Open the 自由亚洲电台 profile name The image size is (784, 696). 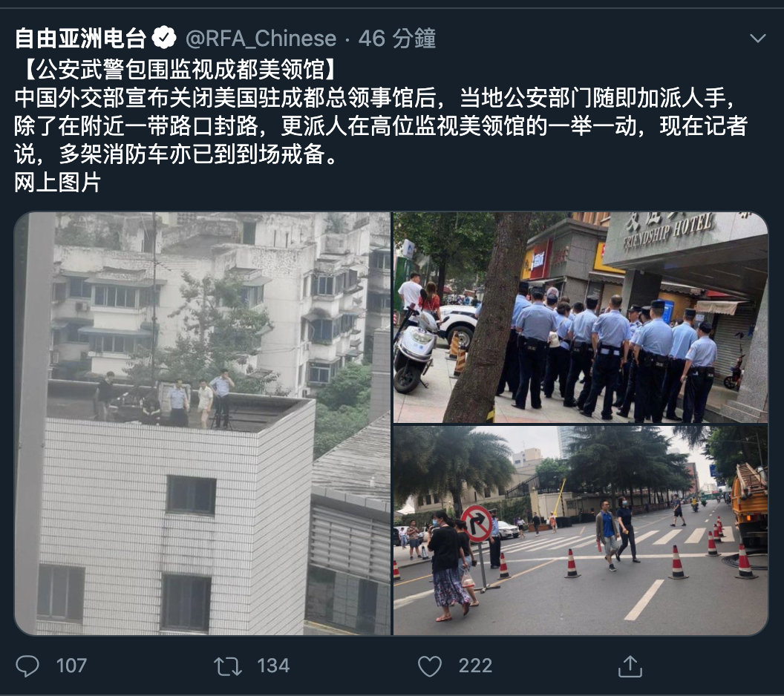point(80,39)
